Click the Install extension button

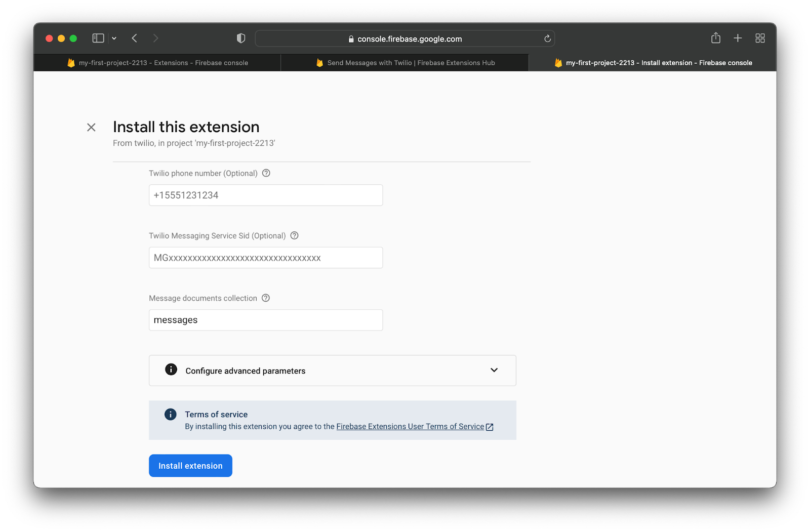tap(190, 466)
